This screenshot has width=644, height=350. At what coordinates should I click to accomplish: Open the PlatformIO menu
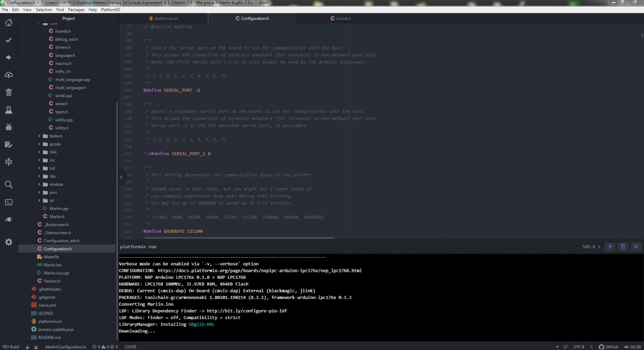point(111,10)
